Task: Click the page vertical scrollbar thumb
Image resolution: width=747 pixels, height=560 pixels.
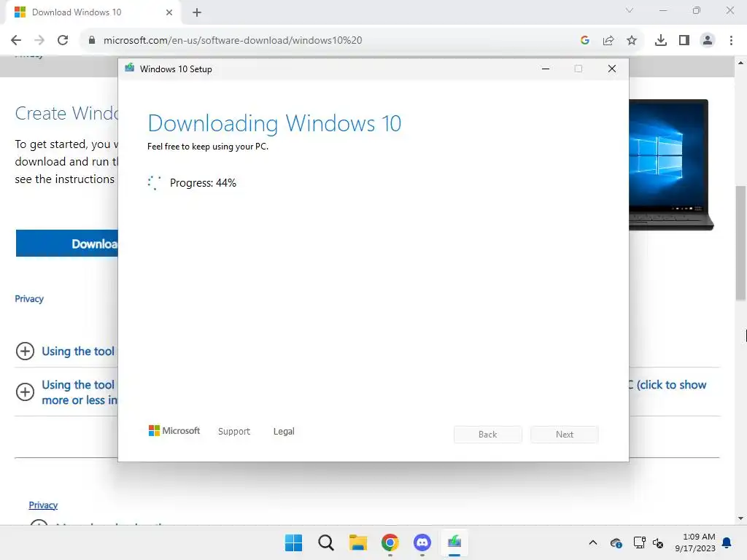Action: (x=740, y=243)
